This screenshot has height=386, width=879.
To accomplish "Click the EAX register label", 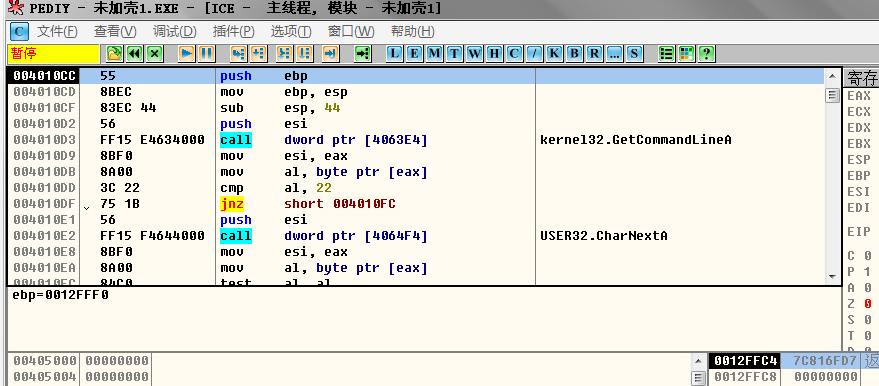I will point(859,96).
